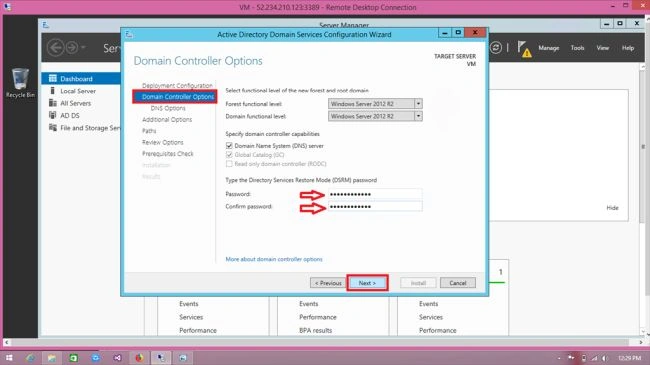Viewport: 650px width, 365px height.
Task: Click the Server Manager back arrow
Action: 56,48
